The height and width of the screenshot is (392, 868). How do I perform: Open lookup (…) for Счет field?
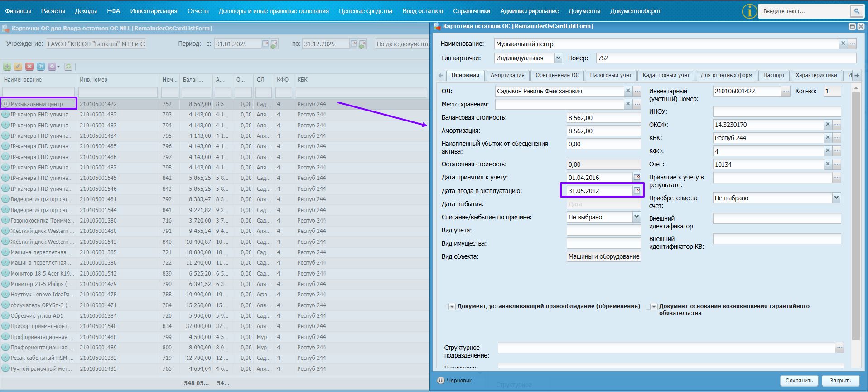[837, 164]
